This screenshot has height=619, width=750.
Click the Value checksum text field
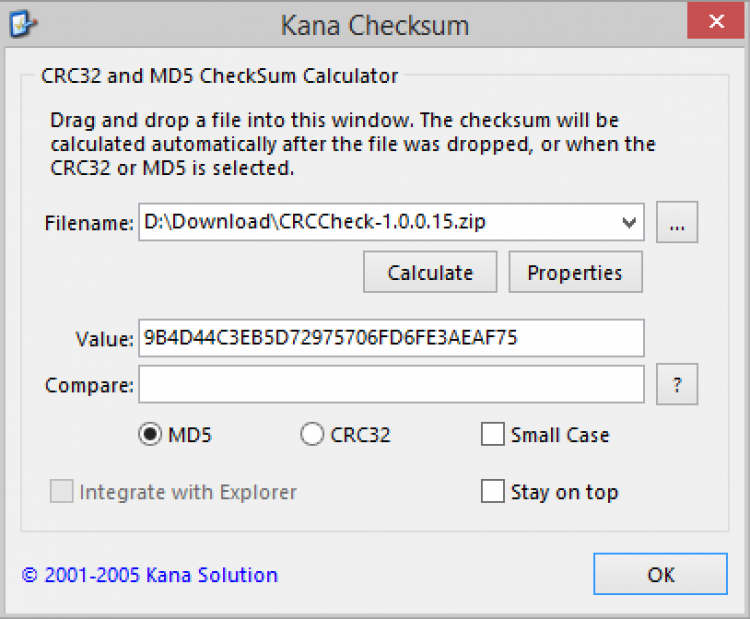391,338
